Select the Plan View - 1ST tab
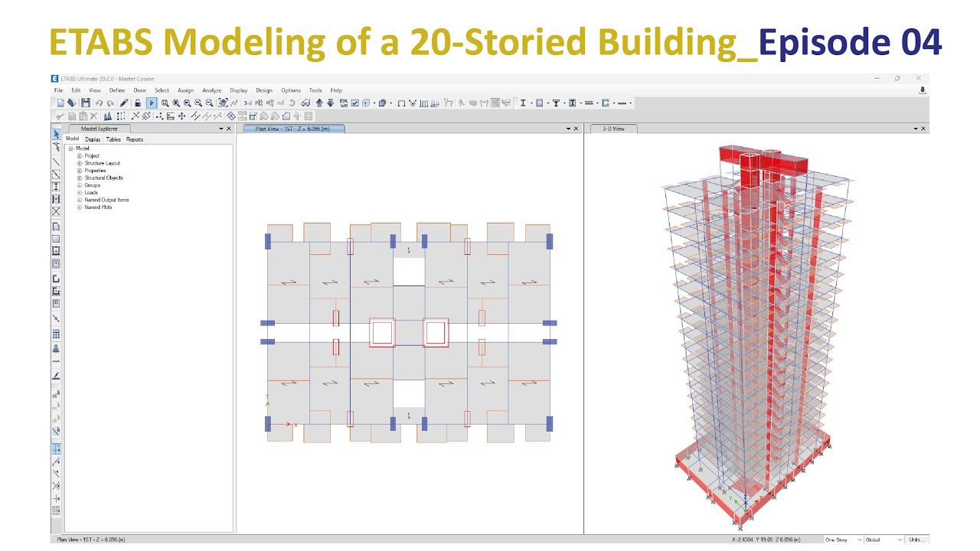The width and height of the screenshot is (980, 551). tap(294, 129)
